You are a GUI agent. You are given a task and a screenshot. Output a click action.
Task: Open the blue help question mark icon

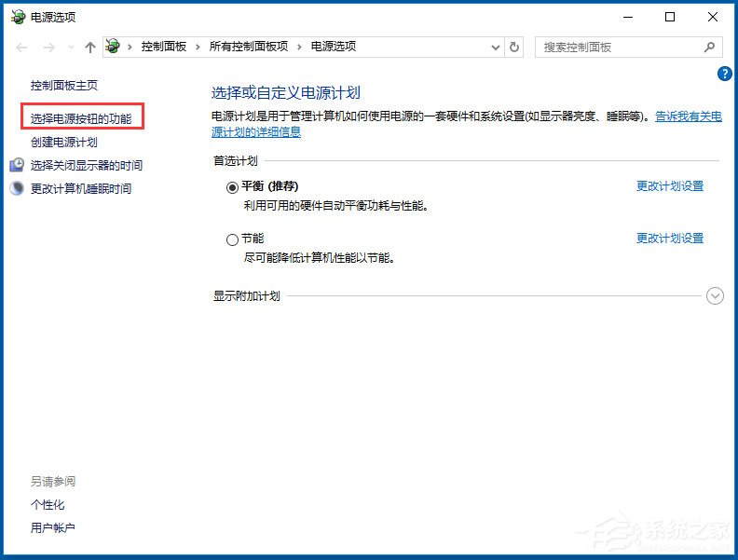(x=724, y=74)
